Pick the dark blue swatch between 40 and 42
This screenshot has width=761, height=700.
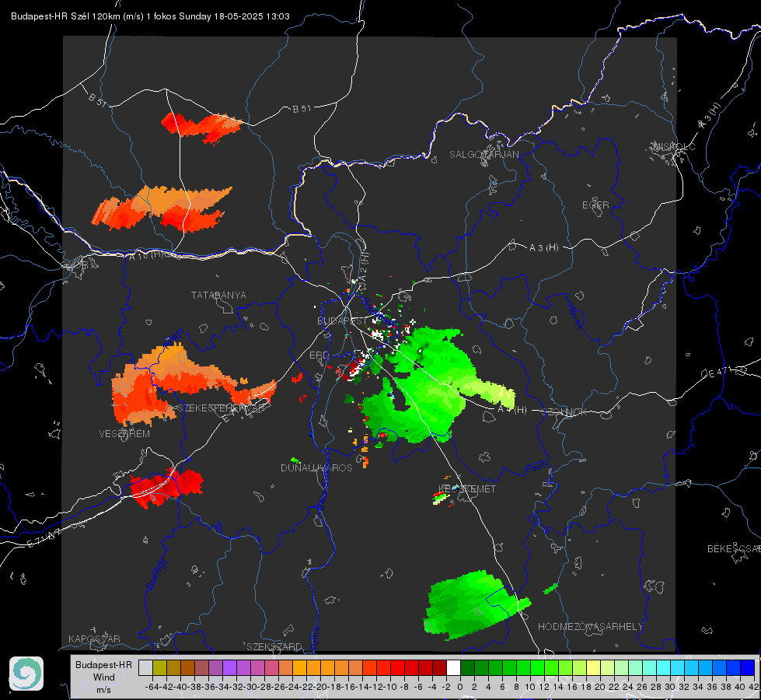(748, 667)
